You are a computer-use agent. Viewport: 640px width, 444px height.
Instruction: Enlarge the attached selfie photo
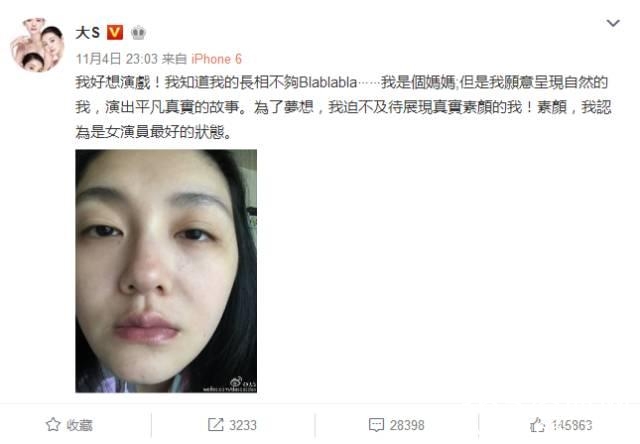[166, 271]
